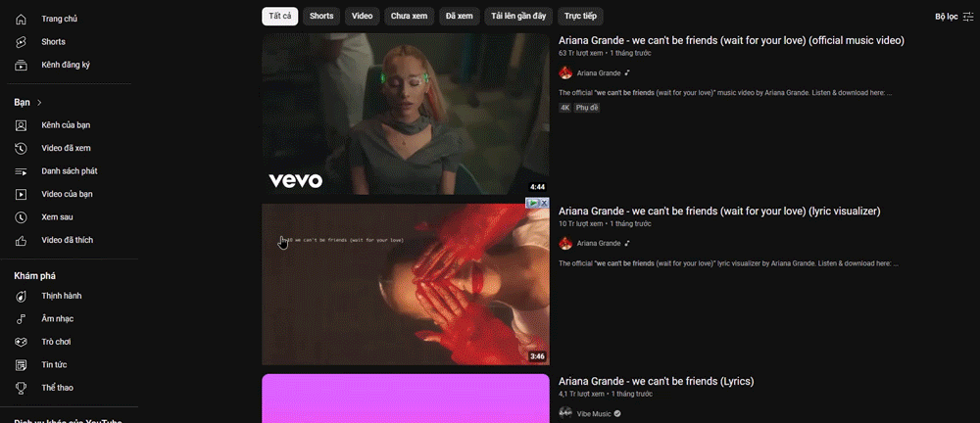Select the Trực tiếp filter chip

[580, 17]
